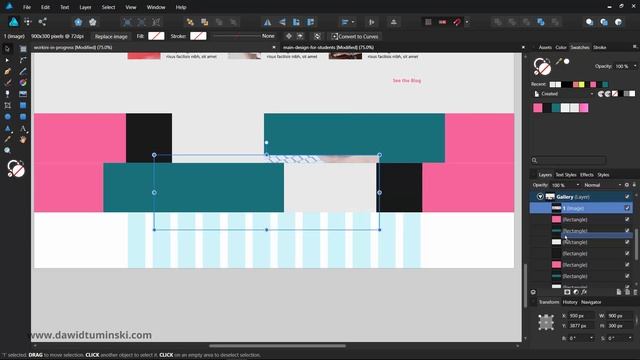640x360 pixels.
Task: Pick the teal swatch in Swatches panel
Action: pyautogui.click(x=556, y=108)
